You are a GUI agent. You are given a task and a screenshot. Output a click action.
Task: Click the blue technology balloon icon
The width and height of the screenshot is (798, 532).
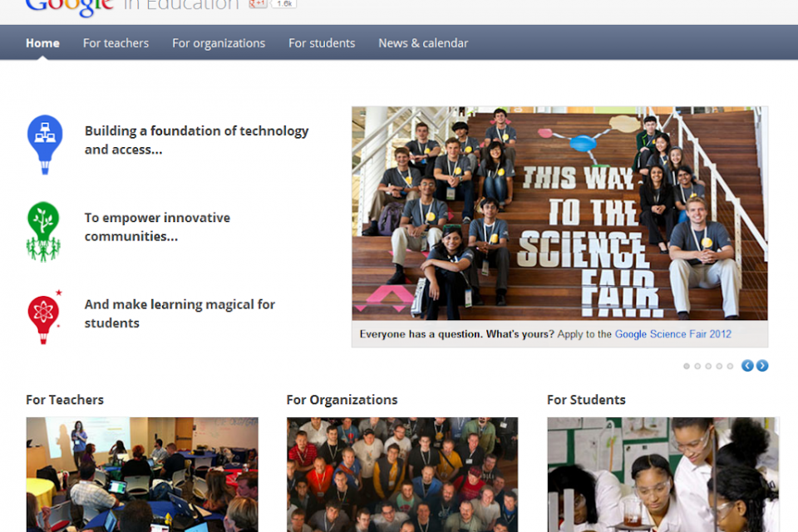pos(45,144)
